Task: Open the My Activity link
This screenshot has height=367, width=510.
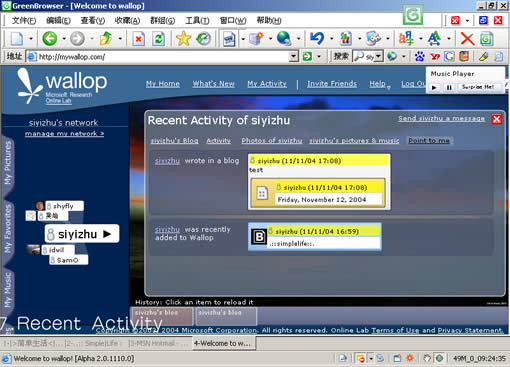Action: point(267,84)
